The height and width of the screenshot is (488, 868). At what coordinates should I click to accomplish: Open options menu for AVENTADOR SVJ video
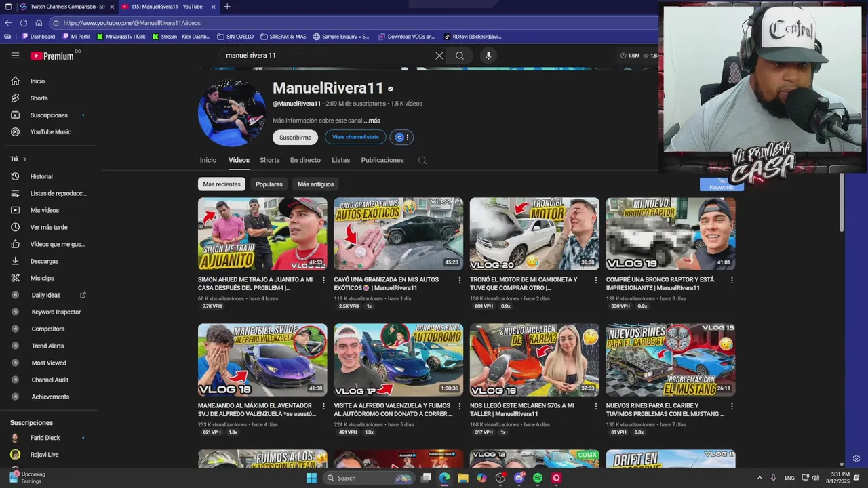click(323, 406)
